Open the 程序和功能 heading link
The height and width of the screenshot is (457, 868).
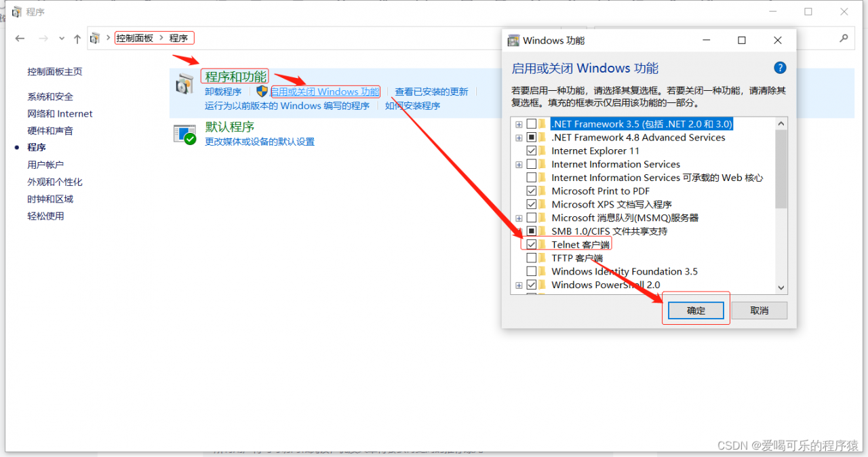pyautogui.click(x=236, y=76)
